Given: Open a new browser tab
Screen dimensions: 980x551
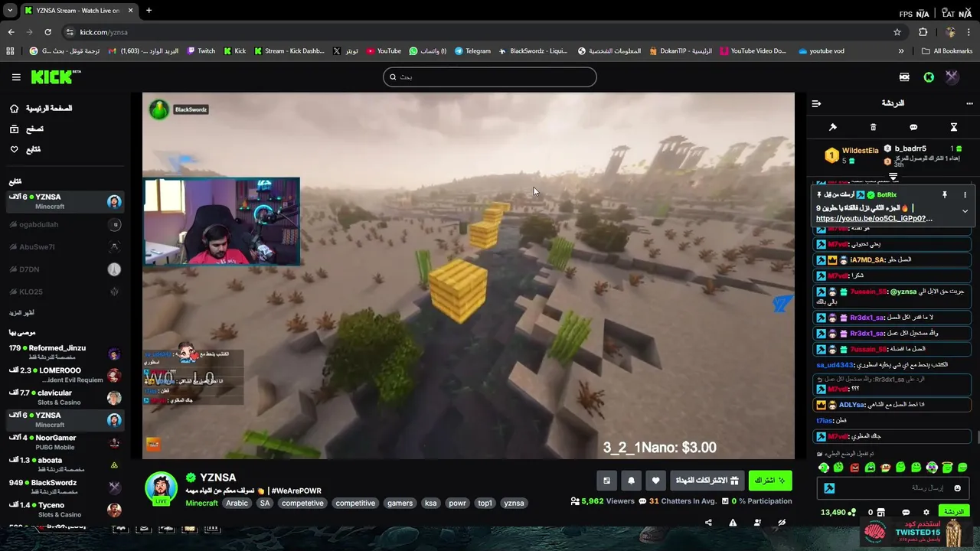Looking at the screenshot, I should tap(149, 11).
